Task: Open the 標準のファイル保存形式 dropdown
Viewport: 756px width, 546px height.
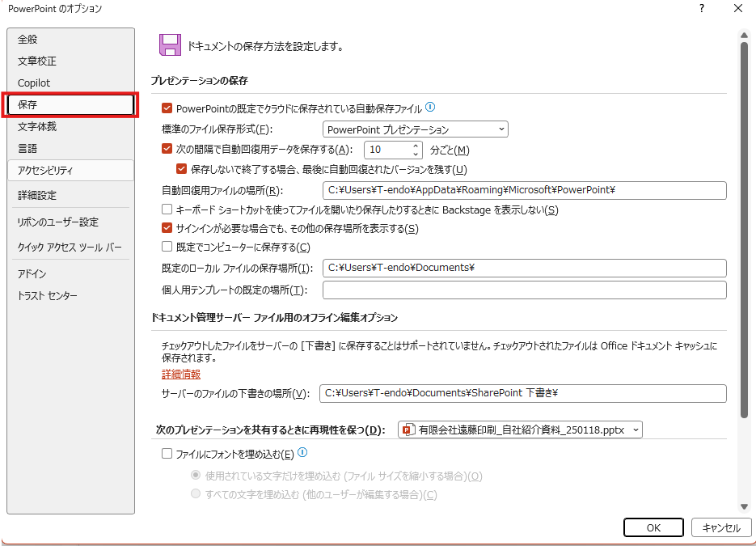Action: tap(415, 129)
